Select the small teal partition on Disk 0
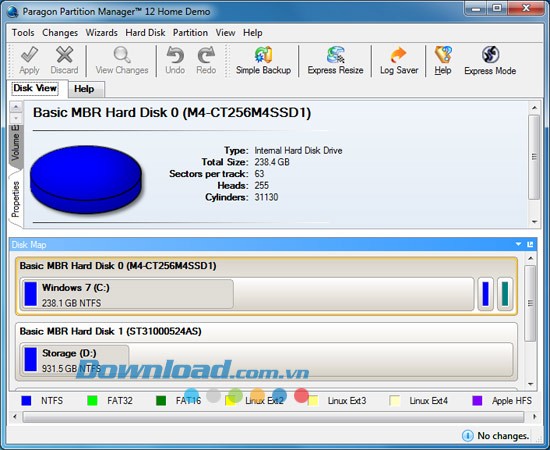The height and width of the screenshot is (450, 550). (x=505, y=294)
